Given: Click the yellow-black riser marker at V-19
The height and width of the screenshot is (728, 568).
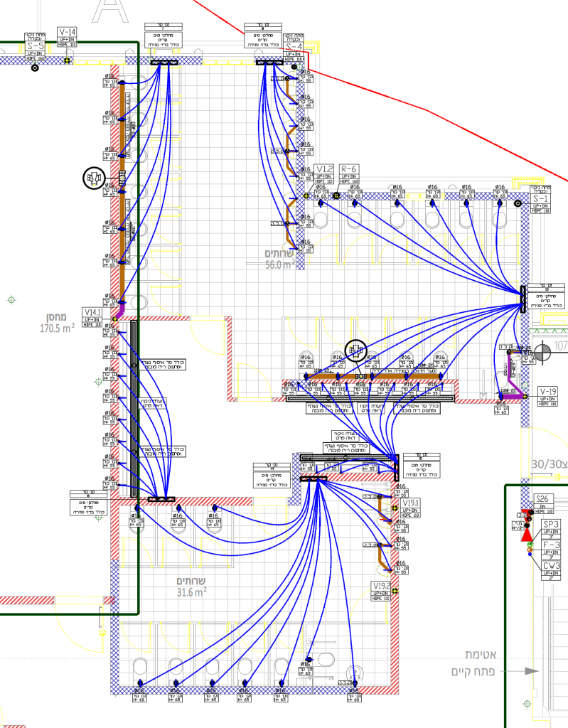Looking at the screenshot, I should coord(525,397).
